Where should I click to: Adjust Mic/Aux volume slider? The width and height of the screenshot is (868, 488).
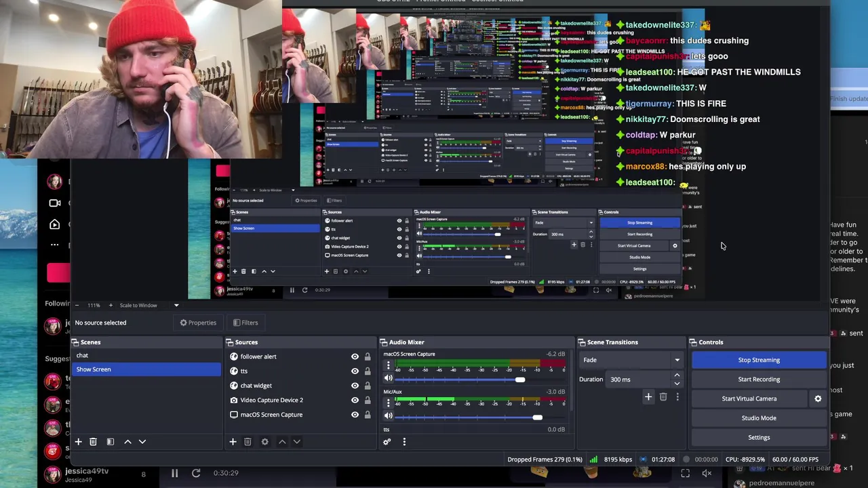click(x=537, y=417)
